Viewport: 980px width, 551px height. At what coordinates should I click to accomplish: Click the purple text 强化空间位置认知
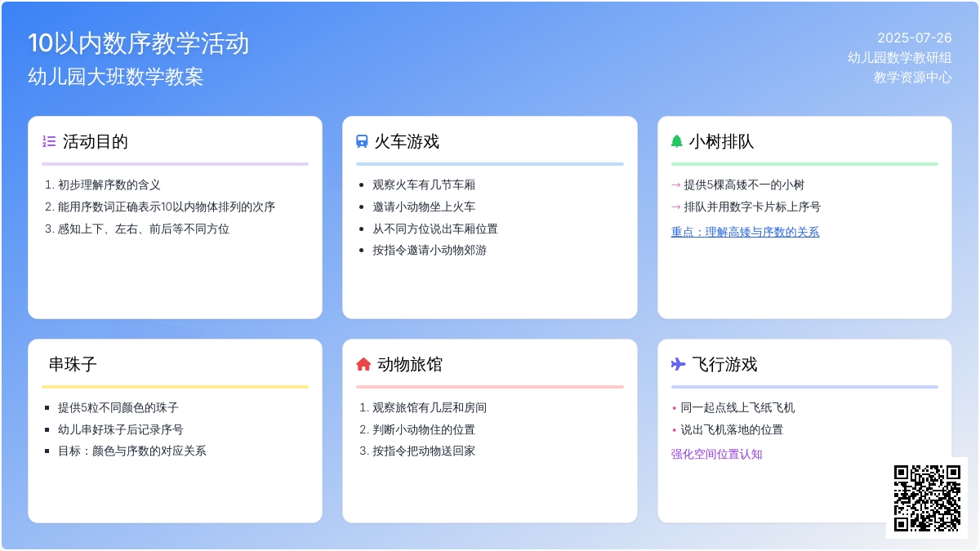(x=717, y=455)
